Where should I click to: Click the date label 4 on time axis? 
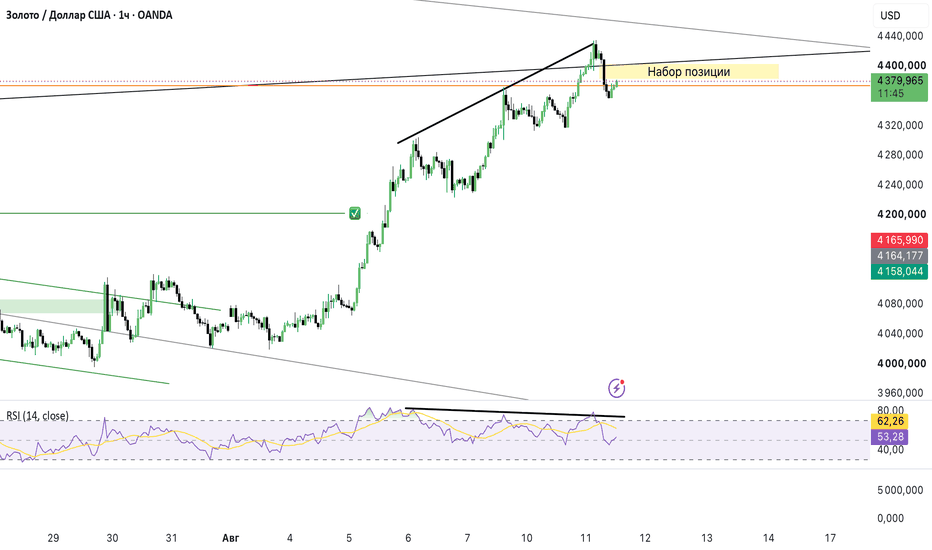289,538
